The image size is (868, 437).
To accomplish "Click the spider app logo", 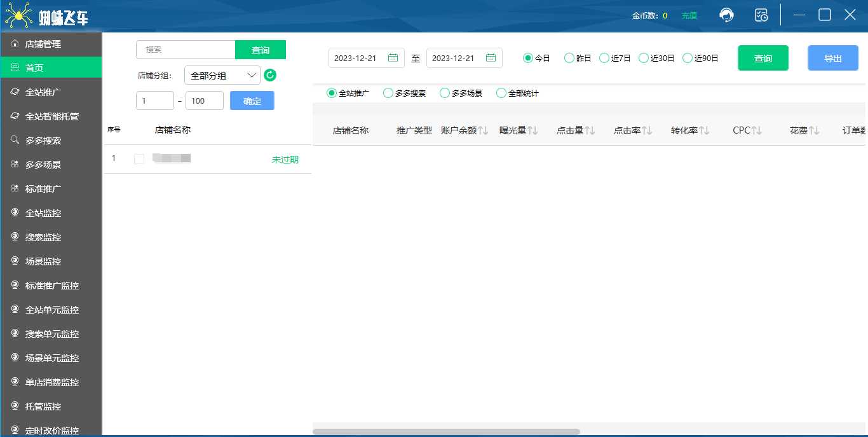I will point(19,15).
